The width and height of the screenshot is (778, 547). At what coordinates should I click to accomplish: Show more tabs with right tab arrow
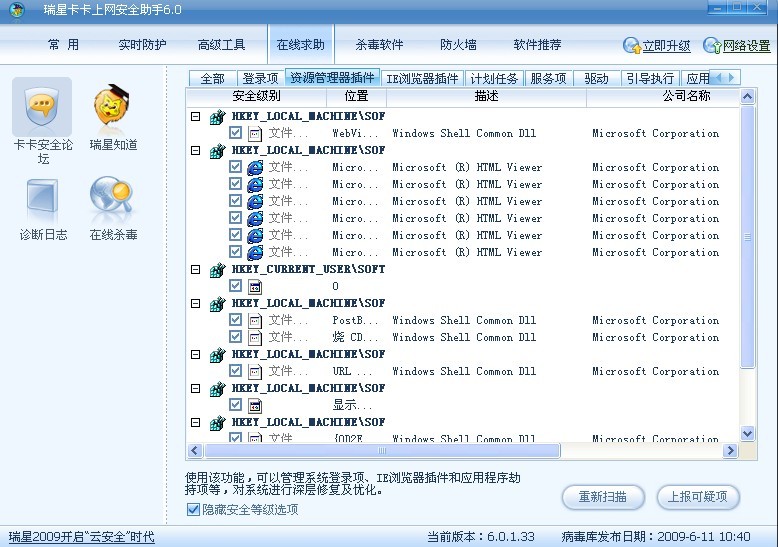(732, 78)
